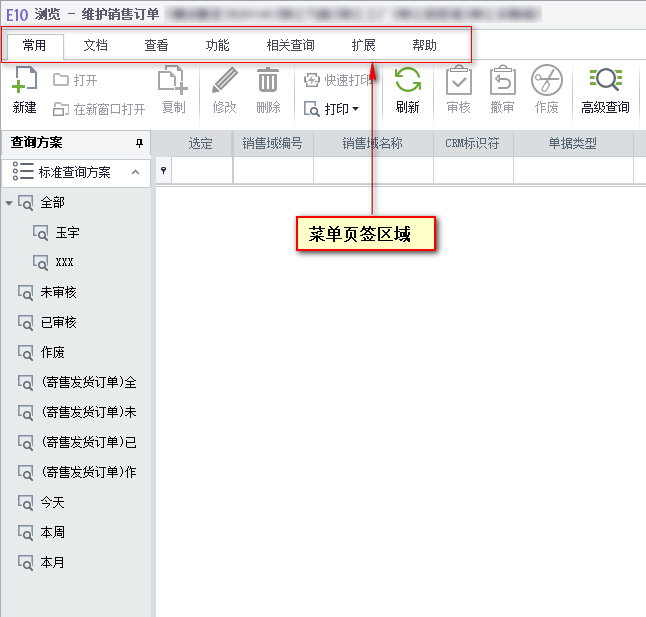Click the 删除 (Delete) trash icon
646x617 pixels.
[x=268, y=82]
